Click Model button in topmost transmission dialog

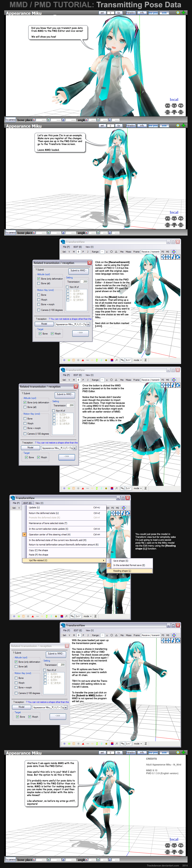(x=44, y=324)
